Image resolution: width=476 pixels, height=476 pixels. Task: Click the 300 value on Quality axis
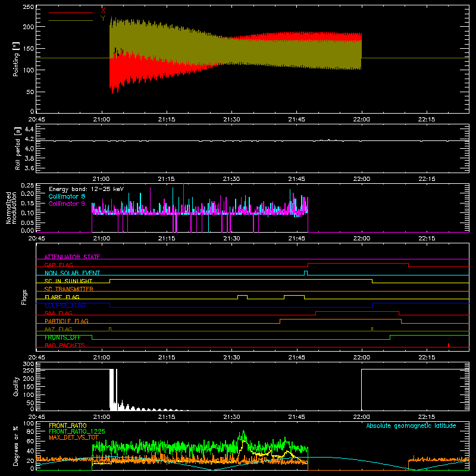(x=29, y=364)
